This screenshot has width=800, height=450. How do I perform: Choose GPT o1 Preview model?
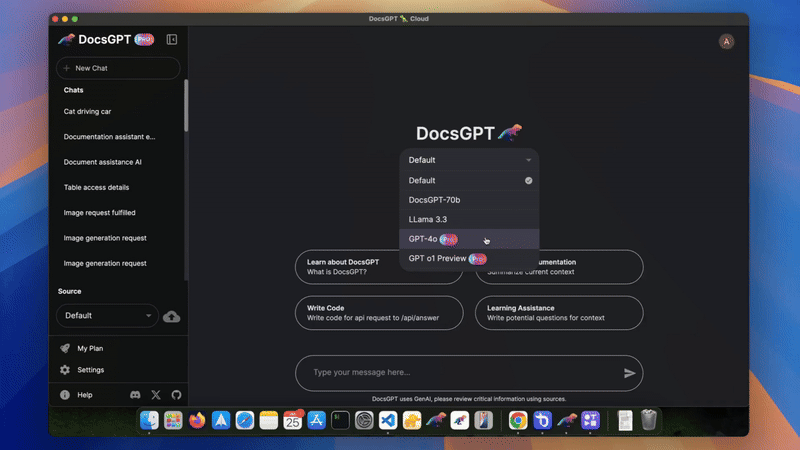[x=469, y=258]
